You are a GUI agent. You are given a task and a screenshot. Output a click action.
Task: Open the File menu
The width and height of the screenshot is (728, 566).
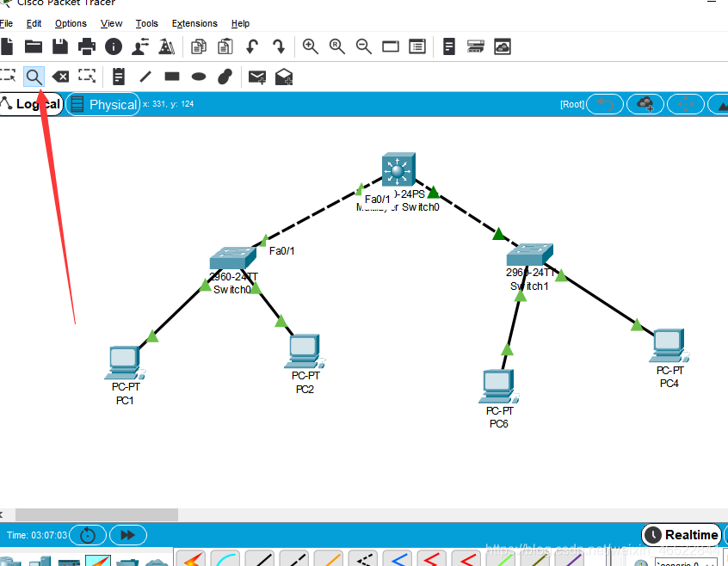[6, 23]
